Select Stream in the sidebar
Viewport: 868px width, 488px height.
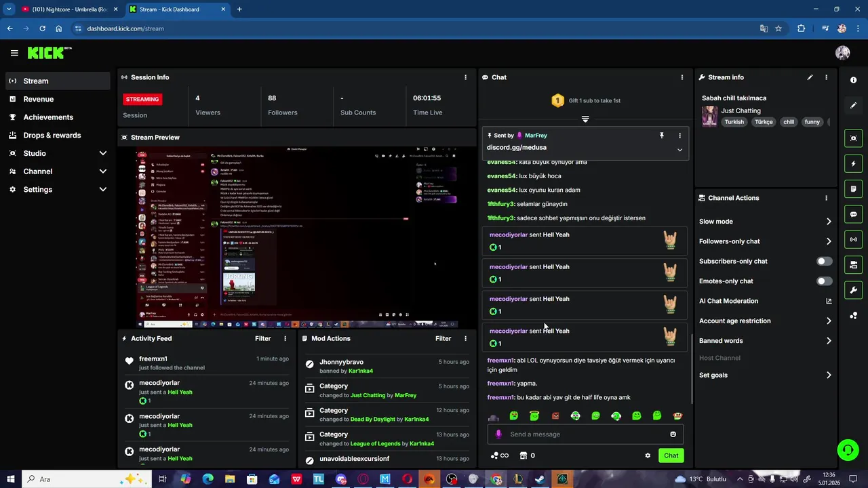pyautogui.click(x=58, y=81)
